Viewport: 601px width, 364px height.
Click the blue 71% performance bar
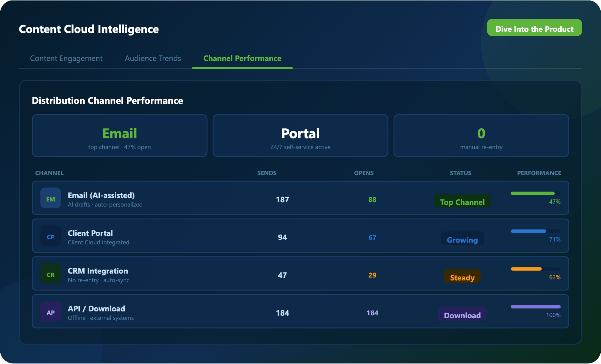(528, 231)
